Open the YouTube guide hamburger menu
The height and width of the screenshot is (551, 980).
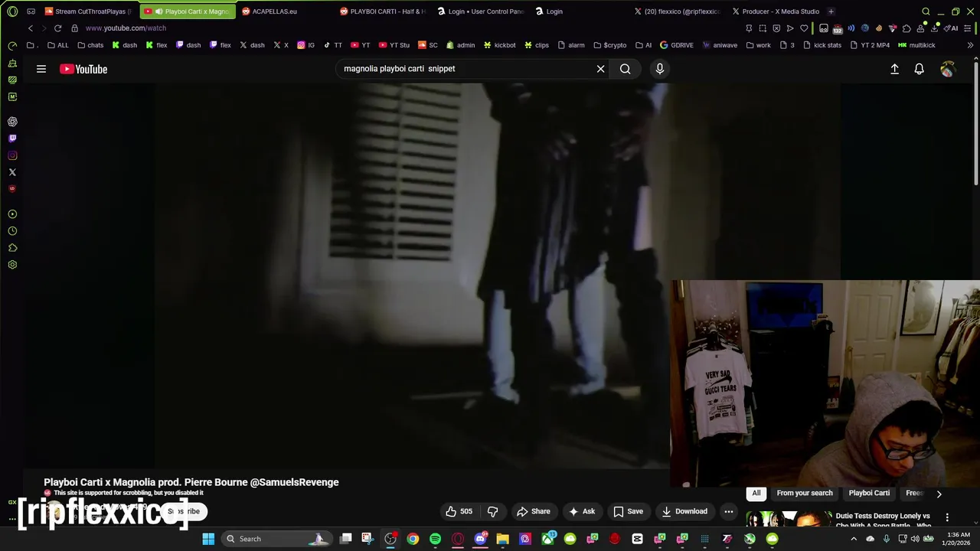[41, 69]
